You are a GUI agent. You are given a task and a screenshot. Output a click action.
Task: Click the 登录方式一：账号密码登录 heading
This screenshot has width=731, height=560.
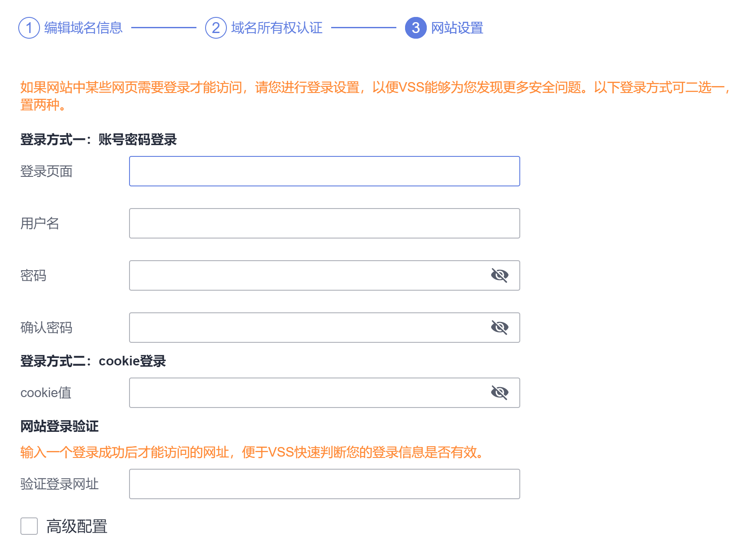99,140
